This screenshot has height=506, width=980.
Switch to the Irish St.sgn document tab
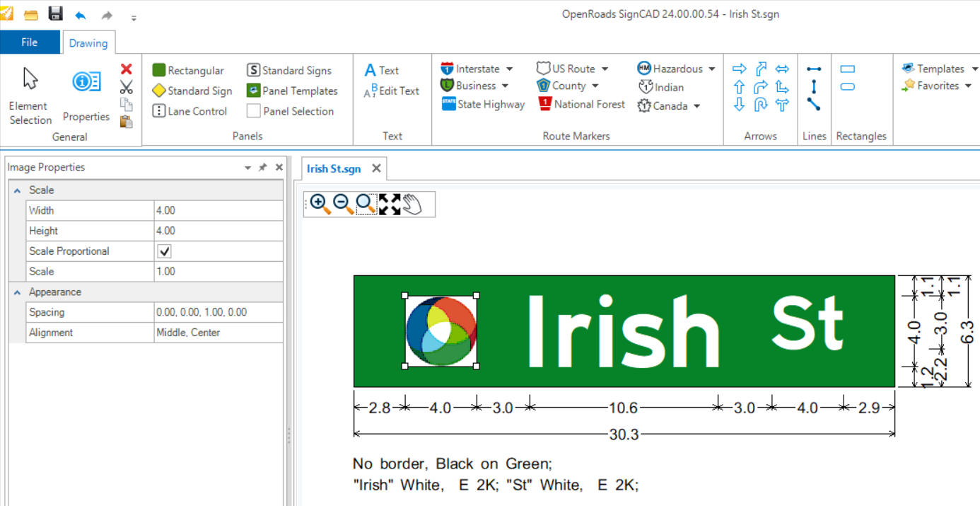[334, 168]
